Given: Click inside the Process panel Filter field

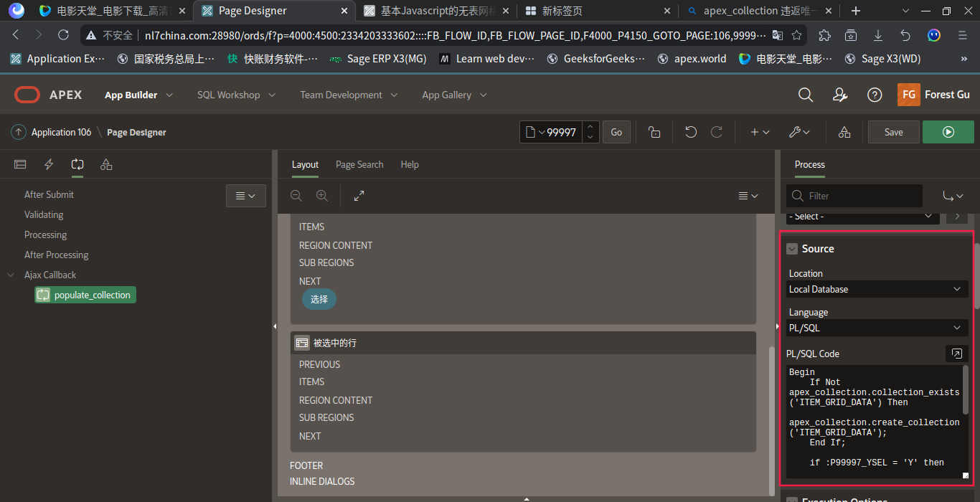Looking at the screenshot, I should (x=854, y=195).
